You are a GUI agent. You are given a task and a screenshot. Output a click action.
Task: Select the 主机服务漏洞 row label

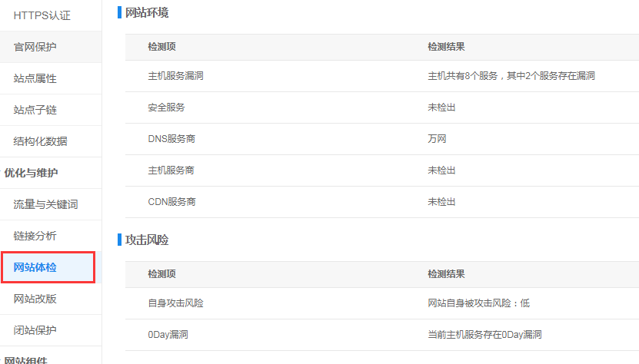175,76
